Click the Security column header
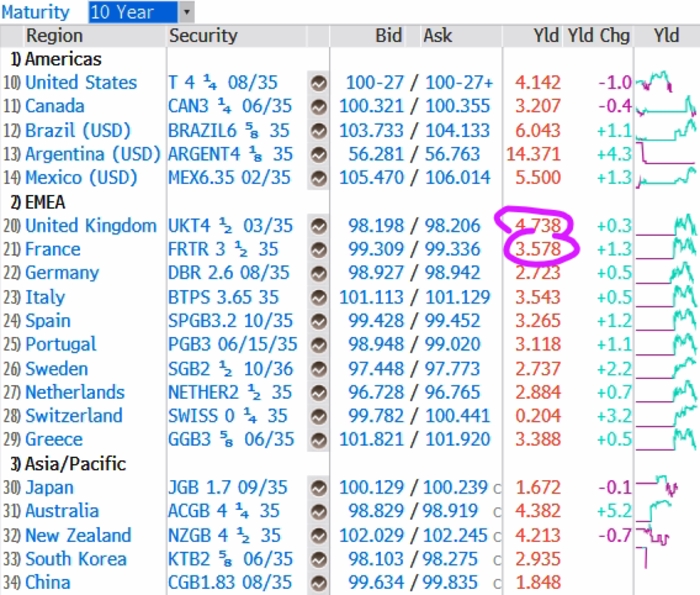700x595 pixels. 203,36
